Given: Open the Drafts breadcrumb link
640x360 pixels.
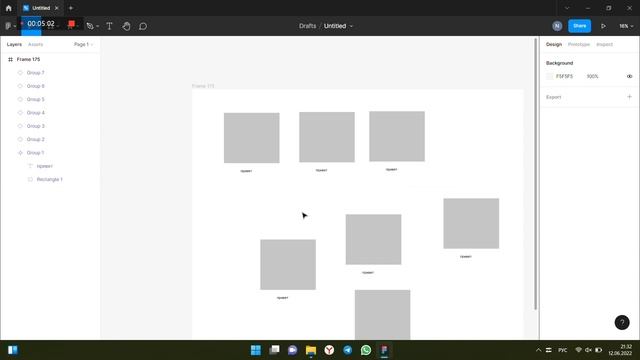Looking at the screenshot, I should pos(307,26).
